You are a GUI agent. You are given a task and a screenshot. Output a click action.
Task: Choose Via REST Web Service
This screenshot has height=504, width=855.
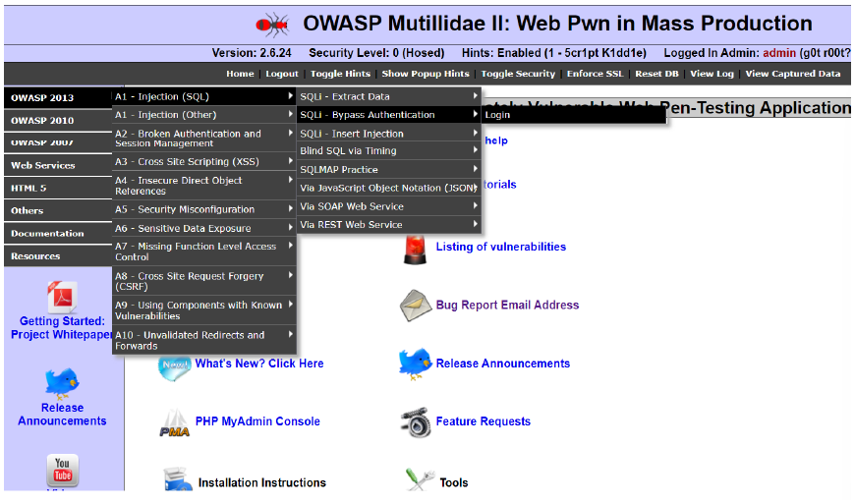click(389, 224)
